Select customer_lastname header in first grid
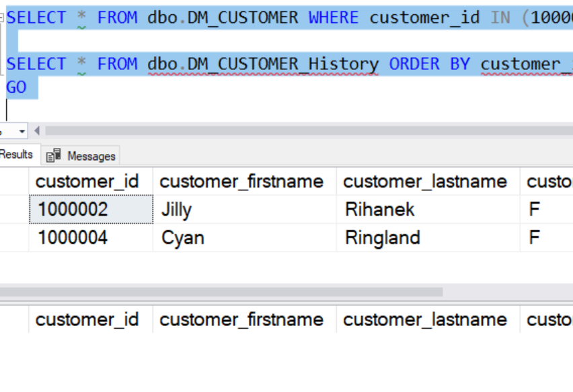Screen dimensions: 573x392 [425, 182]
